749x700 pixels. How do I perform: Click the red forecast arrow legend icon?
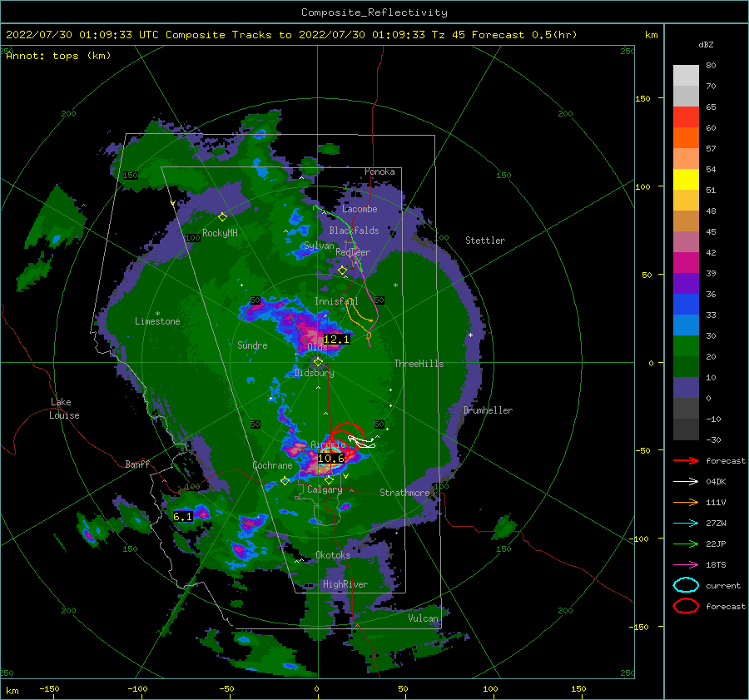tap(686, 460)
